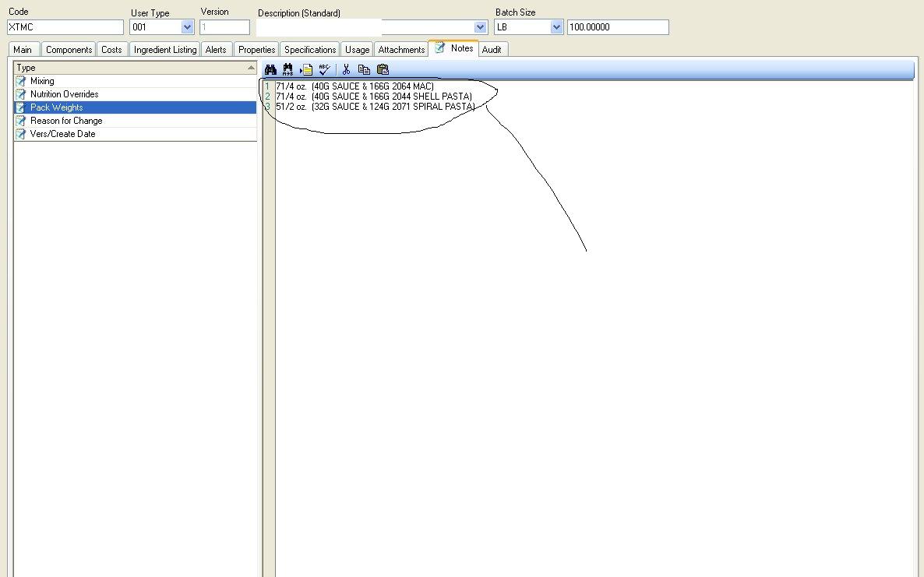Click the Paste clipboard icon
The width and height of the screenshot is (924, 577).
click(383, 69)
